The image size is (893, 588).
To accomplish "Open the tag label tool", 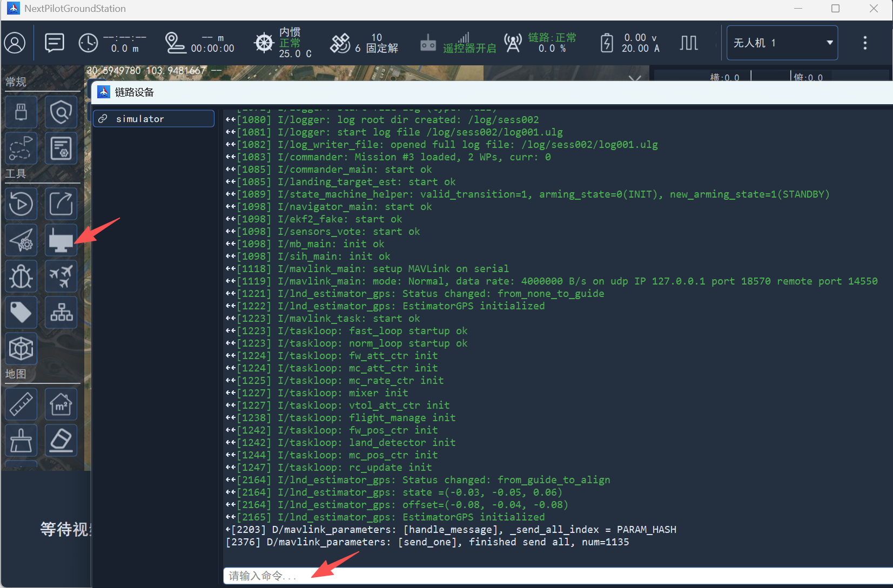I will tap(21, 312).
